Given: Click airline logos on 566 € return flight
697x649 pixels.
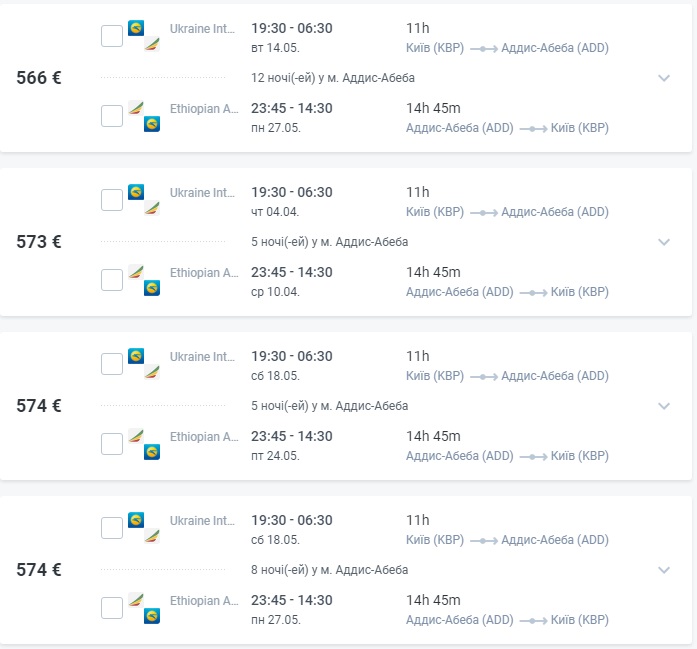Looking at the screenshot, I should pyautogui.click(x=144, y=116).
